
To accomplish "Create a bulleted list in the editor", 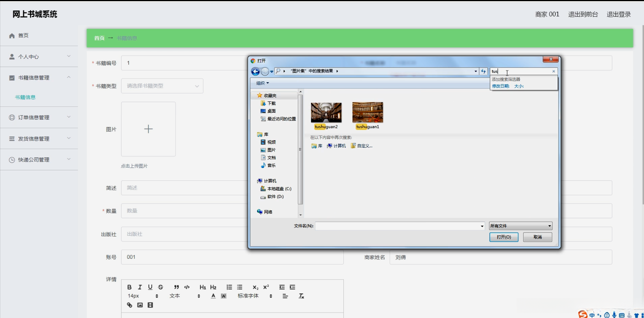I will click(240, 287).
